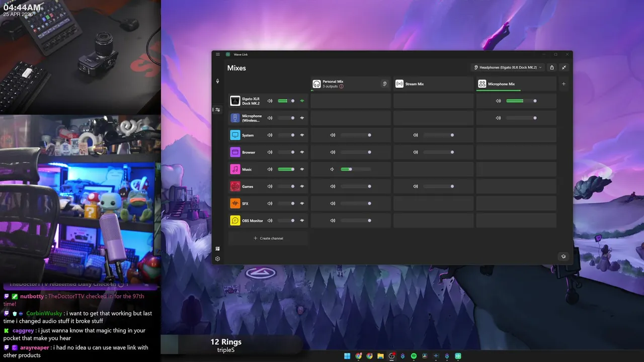
Task: Open effects for Elgato XLR Dock channel
Action: pyautogui.click(x=302, y=101)
